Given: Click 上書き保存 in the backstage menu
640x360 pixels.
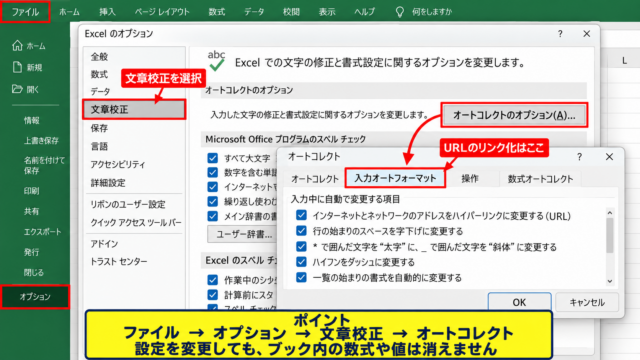Looking at the screenshot, I should pos(41,141).
